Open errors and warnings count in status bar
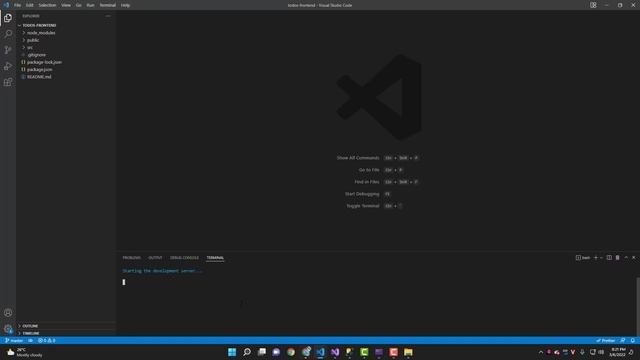The height and width of the screenshot is (360, 640). 47,340
